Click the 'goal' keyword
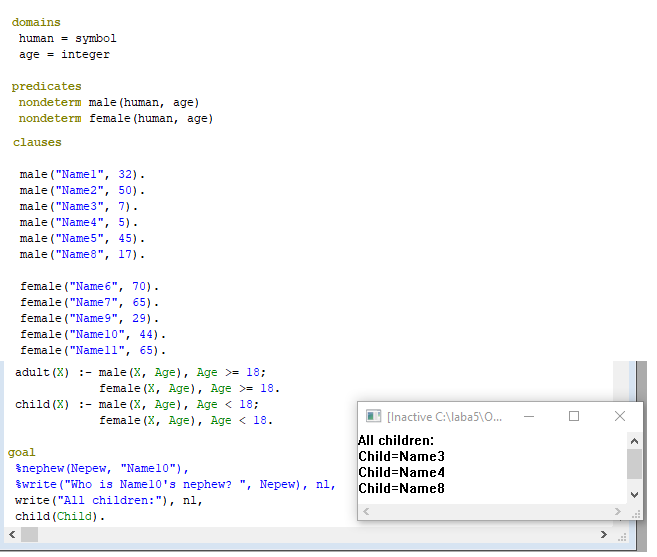 point(21,453)
